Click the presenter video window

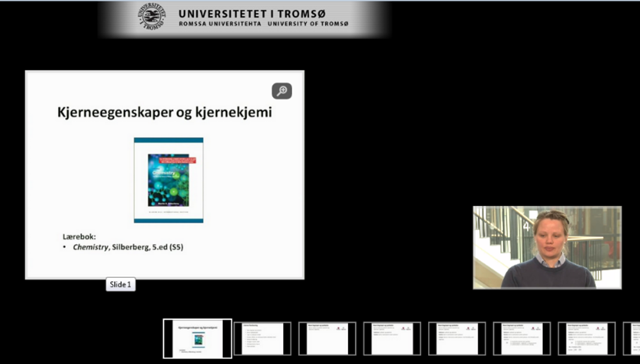[547, 247]
